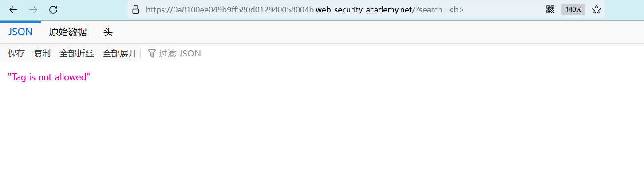Reload the current page

pyautogui.click(x=53, y=9)
